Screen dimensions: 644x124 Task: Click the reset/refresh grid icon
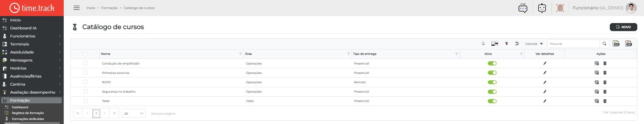[x=517, y=44]
